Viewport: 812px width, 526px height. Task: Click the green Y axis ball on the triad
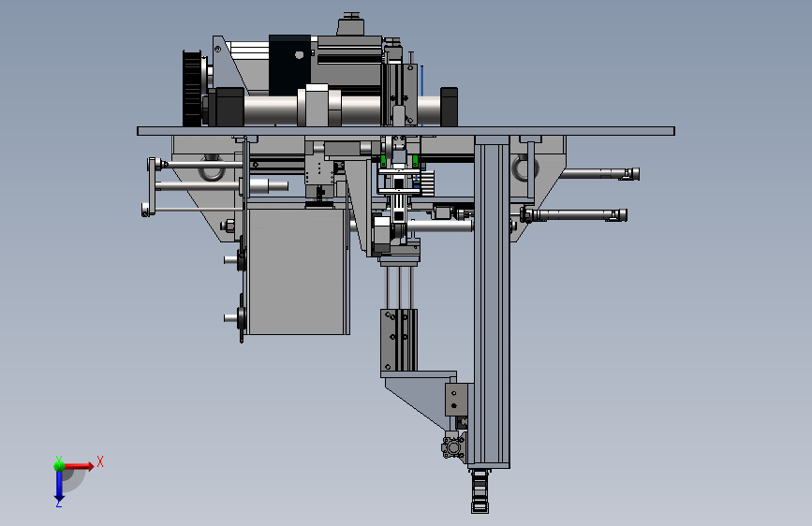(59, 466)
